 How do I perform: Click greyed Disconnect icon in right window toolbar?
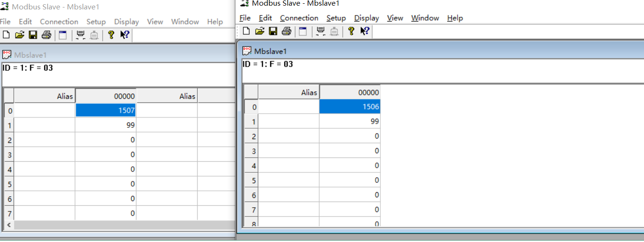(334, 31)
